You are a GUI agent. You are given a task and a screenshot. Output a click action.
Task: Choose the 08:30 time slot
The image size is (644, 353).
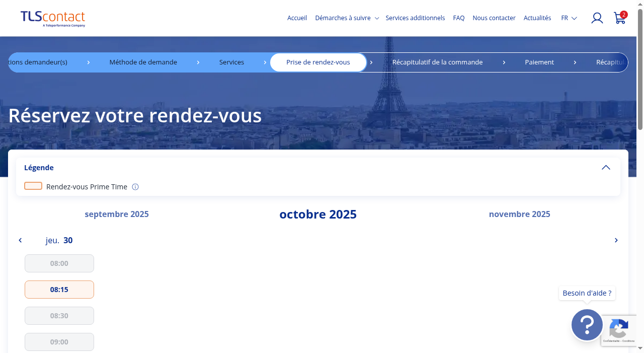click(59, 316)
